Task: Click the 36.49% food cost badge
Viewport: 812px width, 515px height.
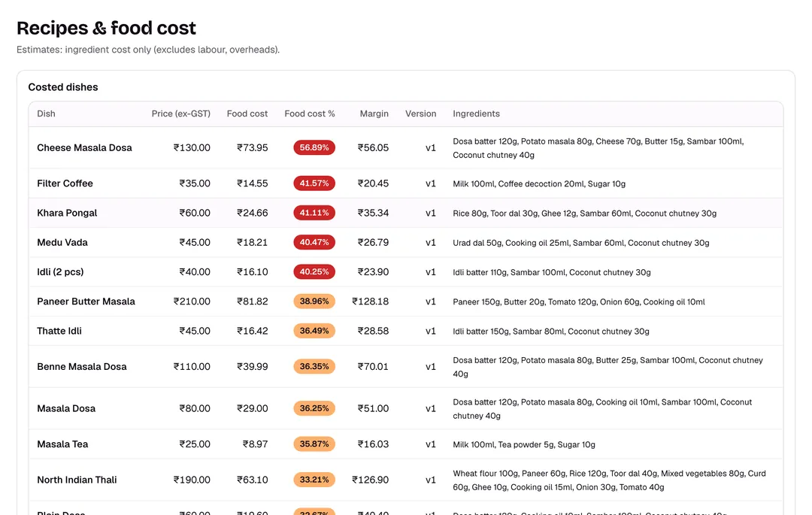Action: pyautogui.click(x=314, y=332)
